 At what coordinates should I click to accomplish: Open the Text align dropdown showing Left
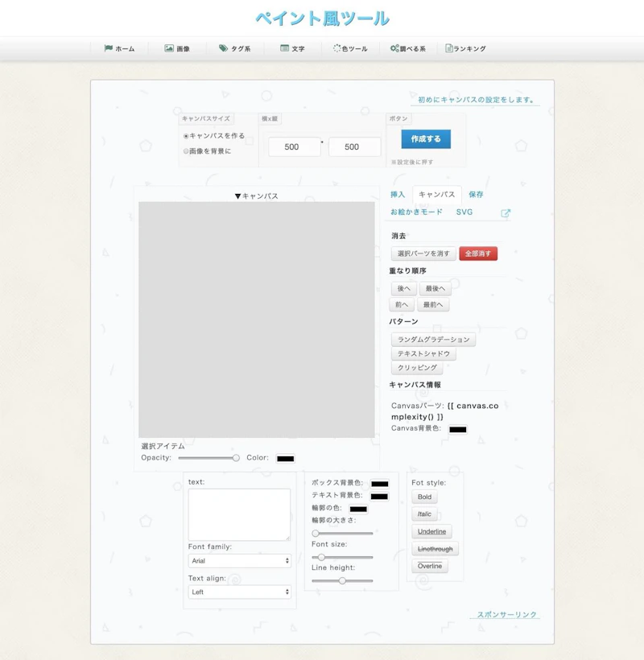tap(240, 592)
